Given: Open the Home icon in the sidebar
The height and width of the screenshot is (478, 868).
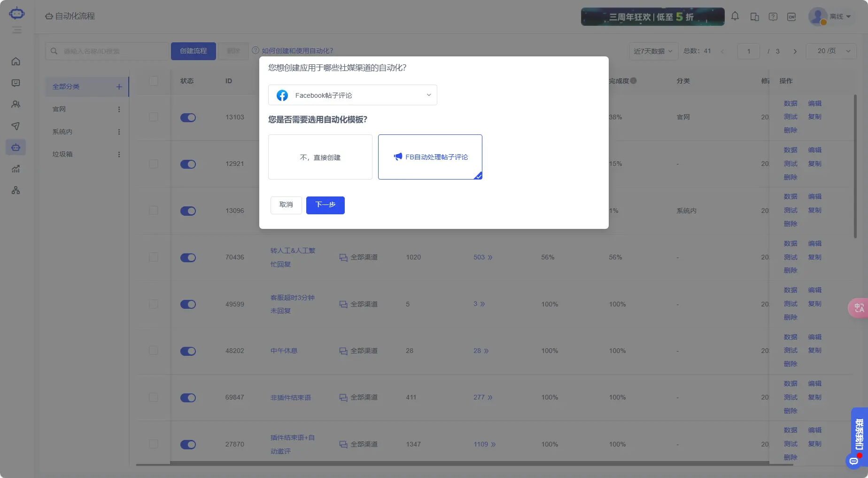Looking at the screenshot, I should point(16,61).
